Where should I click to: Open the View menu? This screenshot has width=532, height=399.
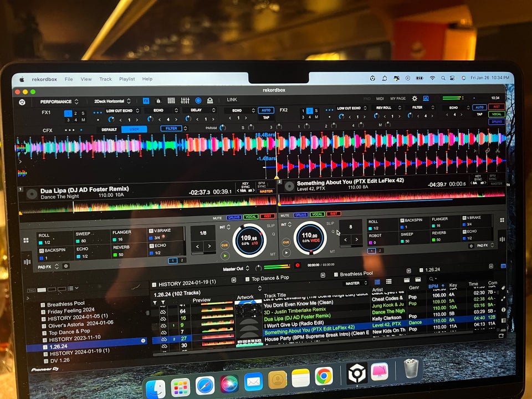tap(86, 79)
